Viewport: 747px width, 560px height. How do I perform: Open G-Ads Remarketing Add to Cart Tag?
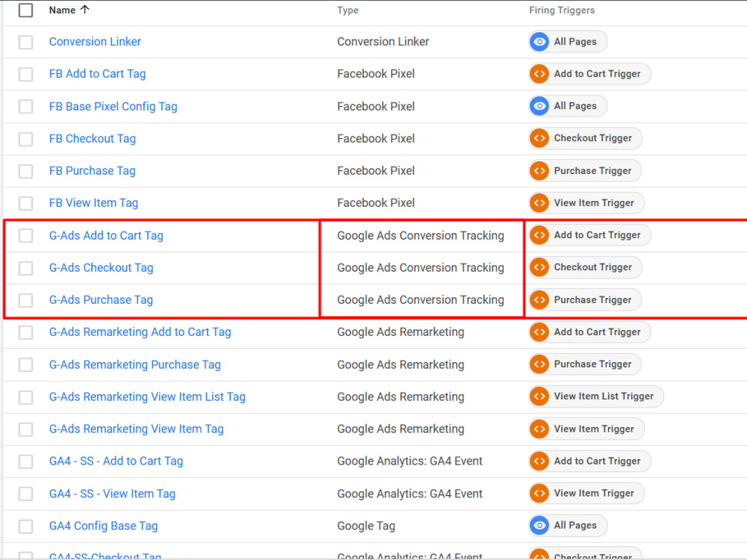pos(140,332)
